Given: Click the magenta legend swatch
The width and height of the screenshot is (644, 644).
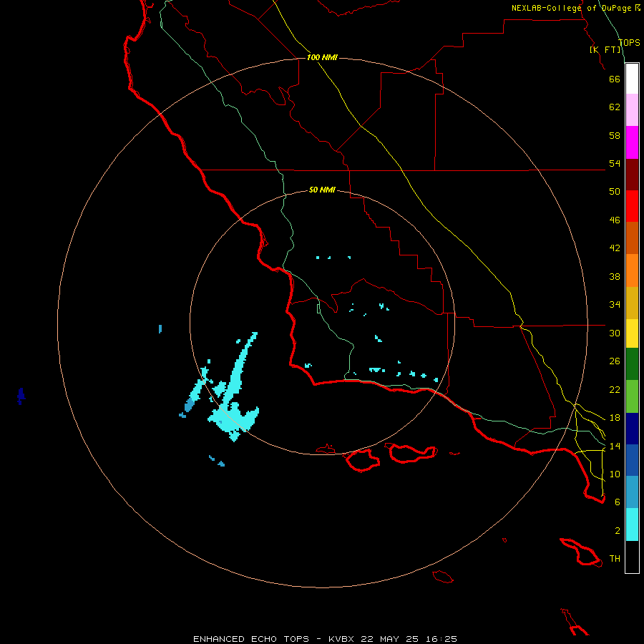Looking at the screenshot, I should 632,142.
